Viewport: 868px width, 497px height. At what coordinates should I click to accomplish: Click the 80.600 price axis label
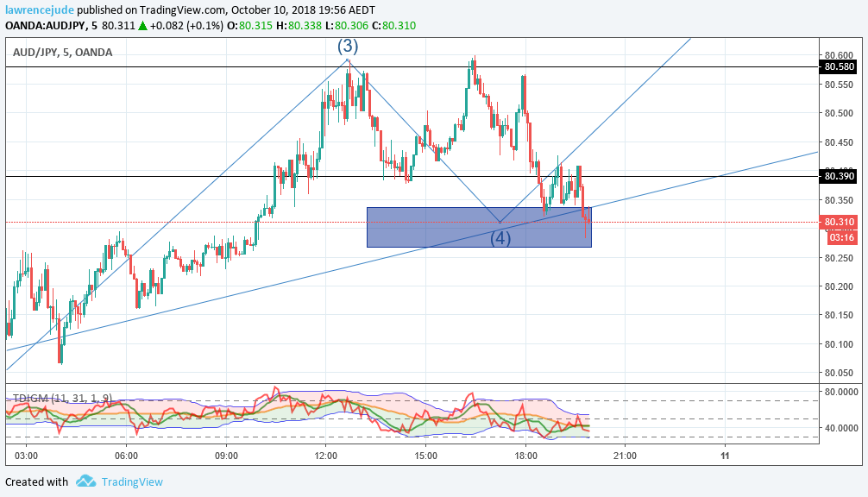point(839,55)
